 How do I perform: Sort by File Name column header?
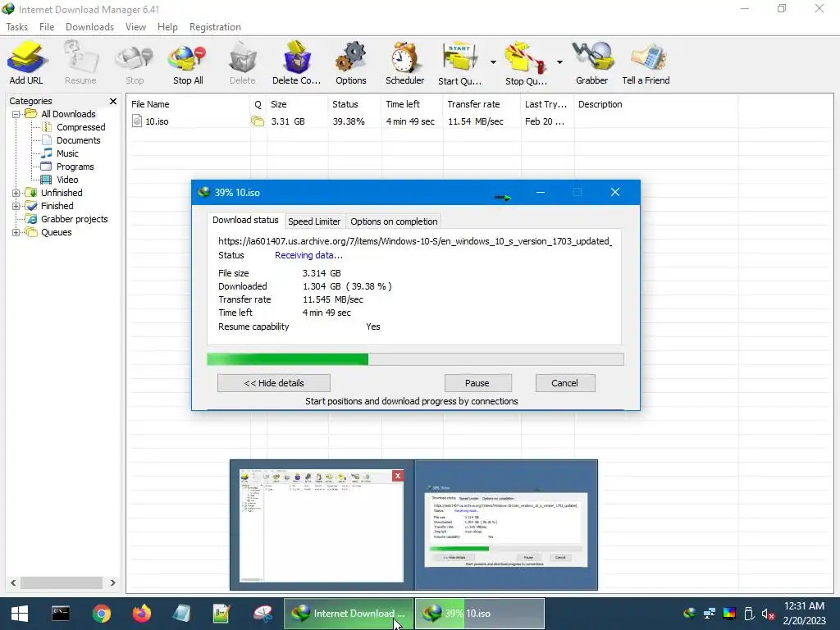[x=189, y=104]
